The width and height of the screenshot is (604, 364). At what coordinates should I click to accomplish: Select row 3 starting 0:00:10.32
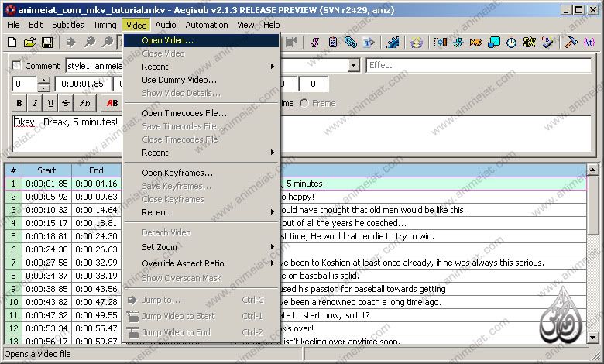[x=296, y=210]
